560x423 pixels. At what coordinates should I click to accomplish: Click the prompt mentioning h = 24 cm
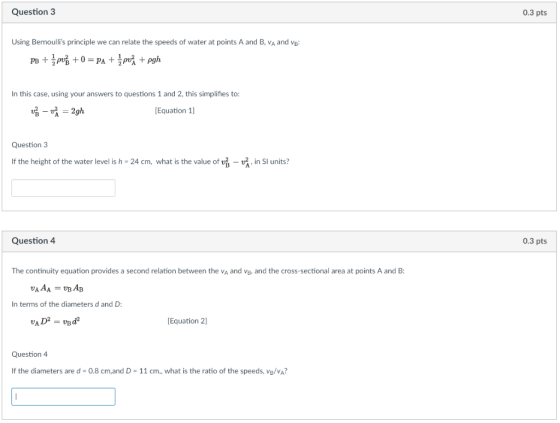[150, 162]
